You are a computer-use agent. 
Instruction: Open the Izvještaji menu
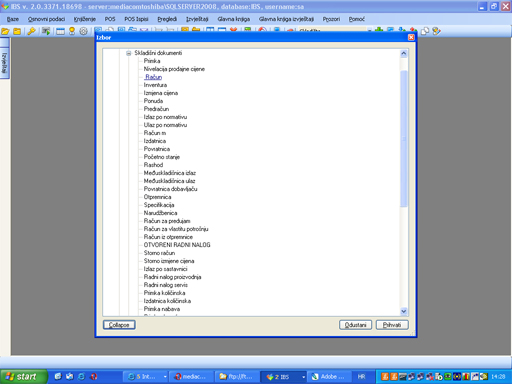(x=197, y=19)
